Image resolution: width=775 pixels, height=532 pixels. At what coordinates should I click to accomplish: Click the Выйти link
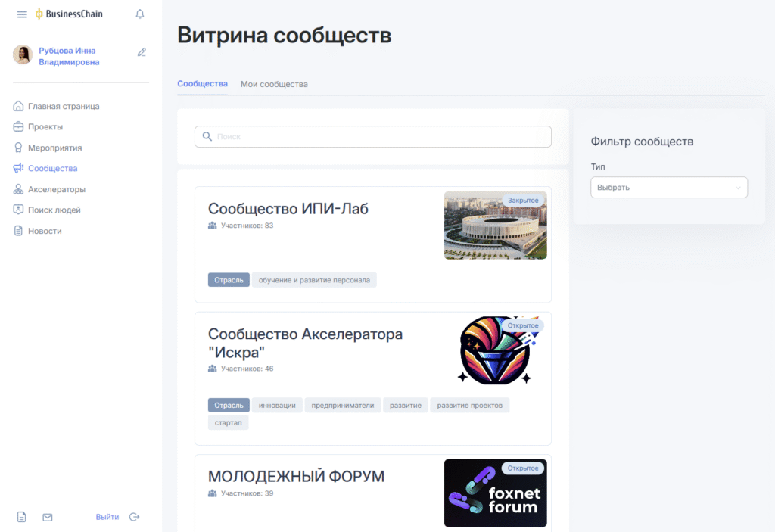[107, 517]
